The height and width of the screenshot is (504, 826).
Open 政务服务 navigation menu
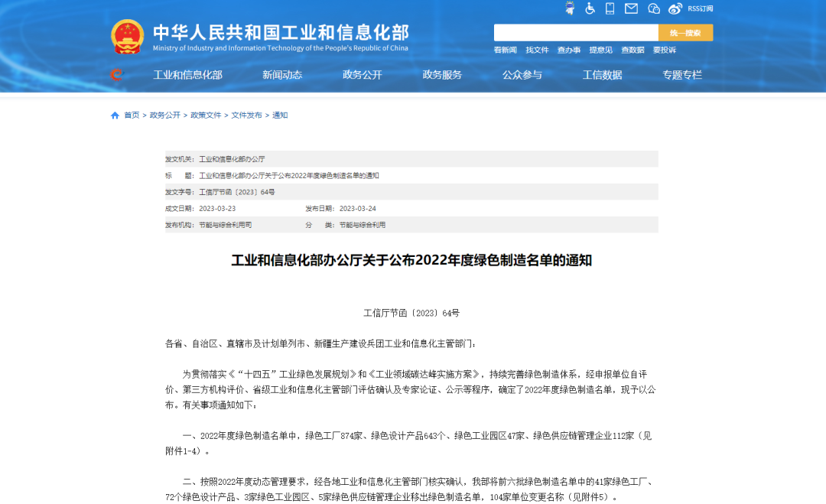(x=442, y=75)
